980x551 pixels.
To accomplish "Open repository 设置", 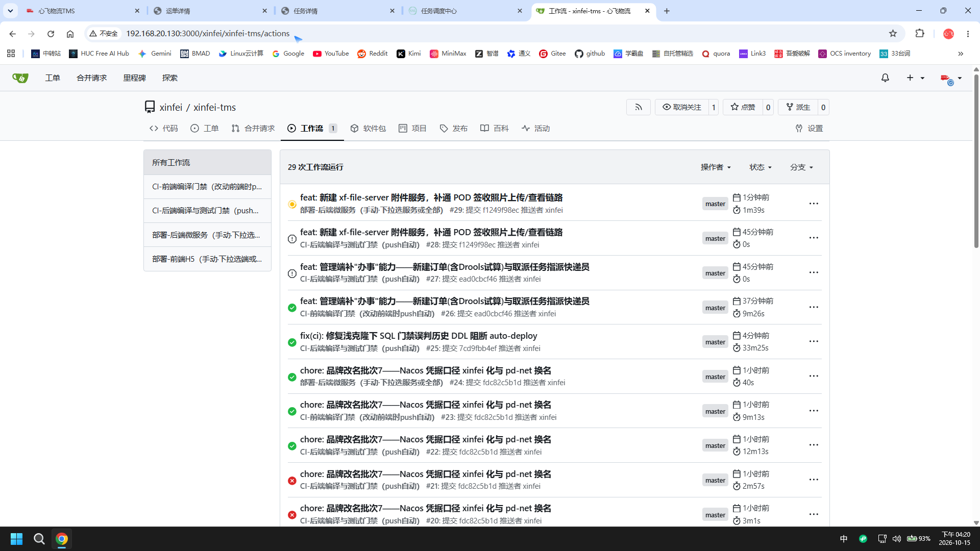I will click(809, 129).
